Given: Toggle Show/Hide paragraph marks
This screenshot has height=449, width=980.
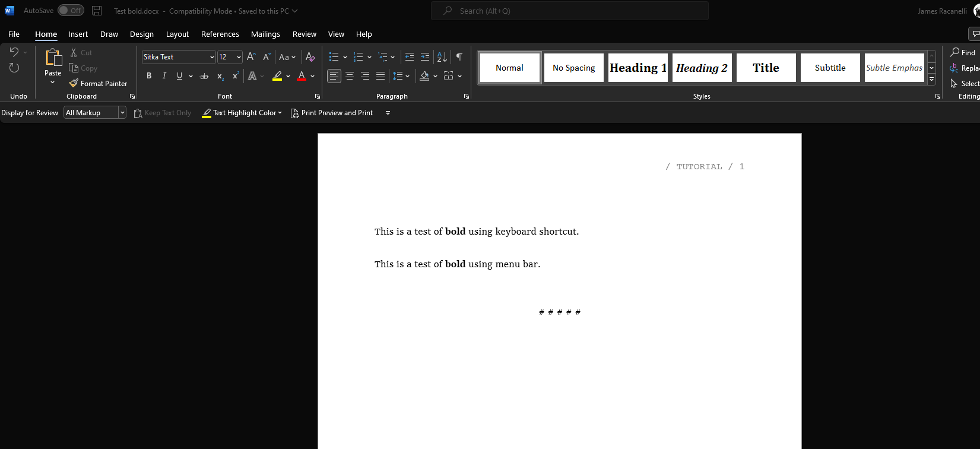Looking at the screenshot, I should [459, 57].
